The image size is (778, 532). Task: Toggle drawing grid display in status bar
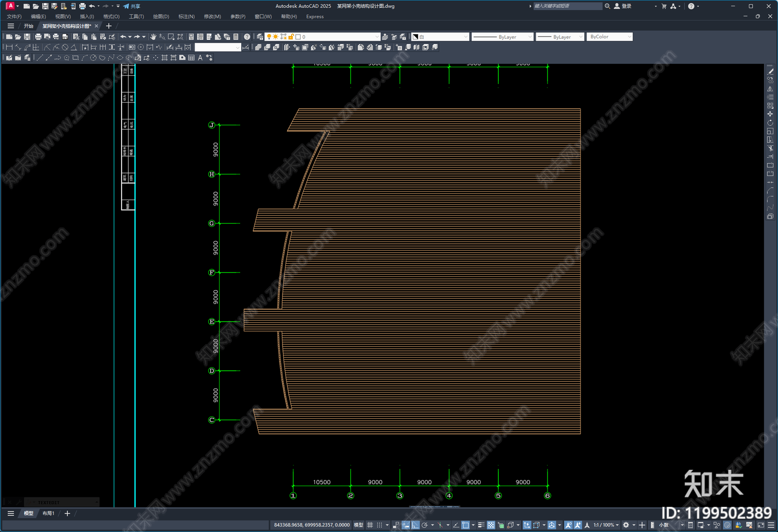click(370, 525)
